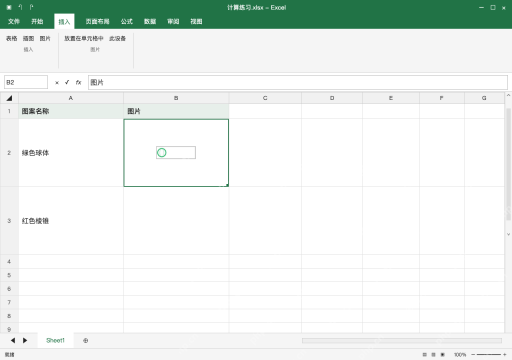Open the fx insert function dialog
The height and width of the screenshot is (360, 512).
[x=78, y=82]
